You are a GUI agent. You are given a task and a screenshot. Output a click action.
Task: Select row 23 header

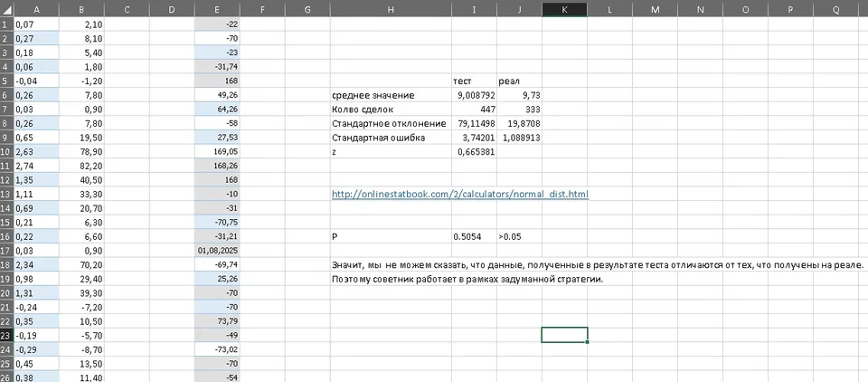coord(6,336)
